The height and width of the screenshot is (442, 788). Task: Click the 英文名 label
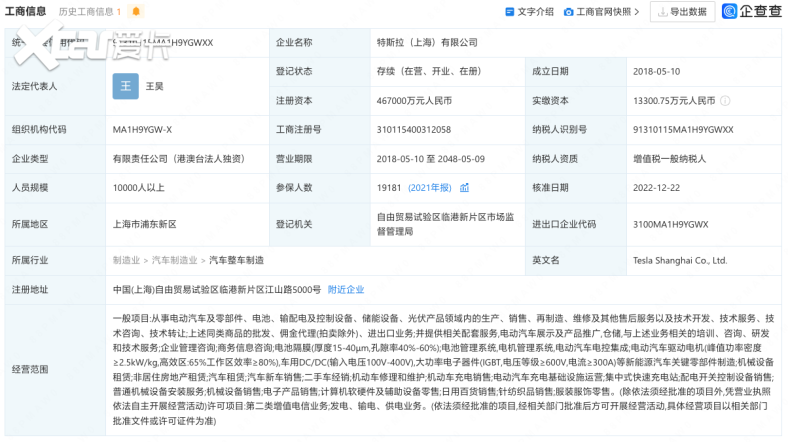click(x=546, y=260)
